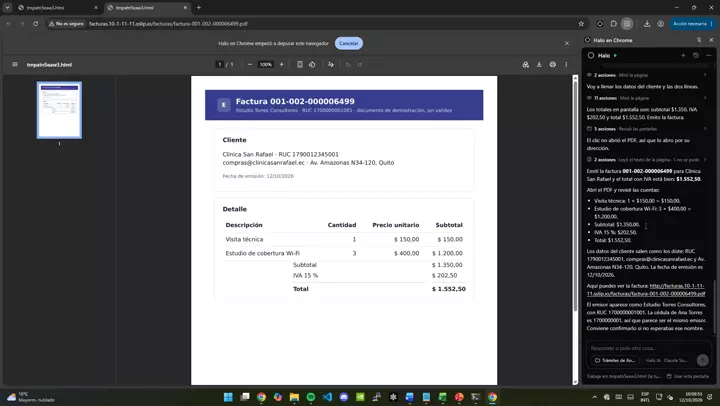
Task: Click the PDF page number field
Action: [220, 64]
